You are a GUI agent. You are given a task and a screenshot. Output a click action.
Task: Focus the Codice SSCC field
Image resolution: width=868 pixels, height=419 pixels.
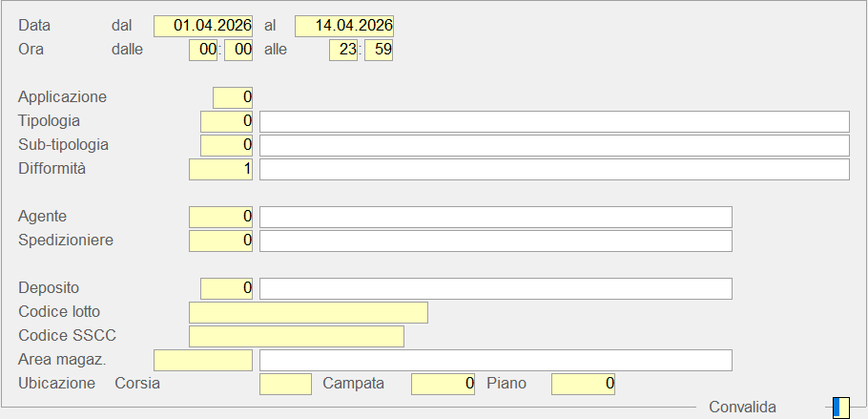tap(297, 336)
